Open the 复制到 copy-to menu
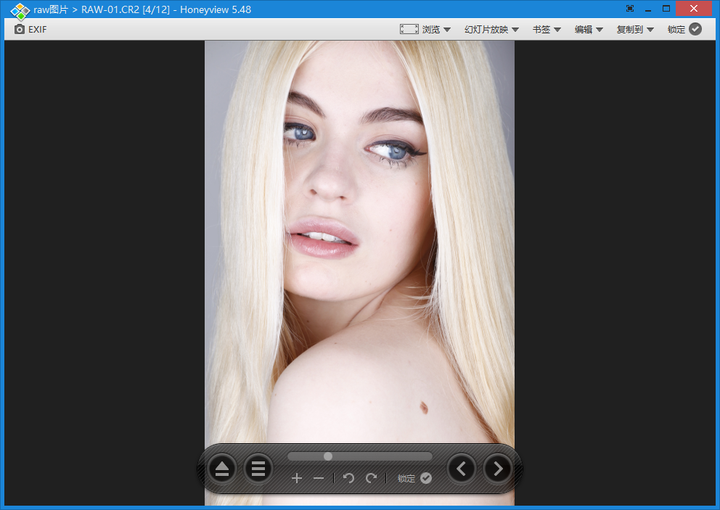The width and height of the screenshot is (720, 510). point(635,29)
